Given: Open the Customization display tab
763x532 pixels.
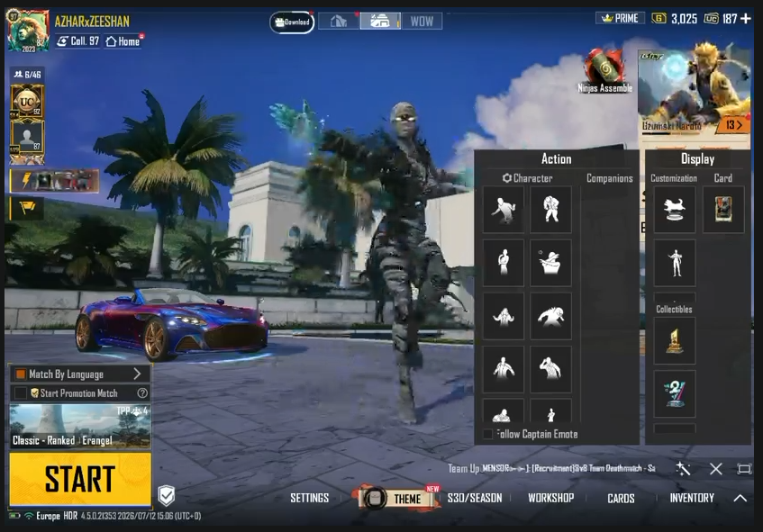Looking at the screenshot, I should [x=674, y=178].
